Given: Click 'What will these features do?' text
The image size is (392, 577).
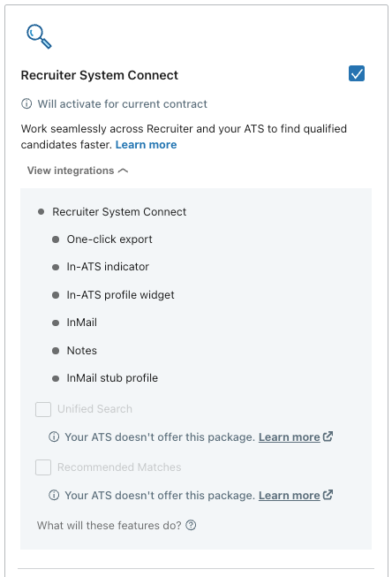Looking at the screenshot, I should pyautogui.click(x=109, y=525).
